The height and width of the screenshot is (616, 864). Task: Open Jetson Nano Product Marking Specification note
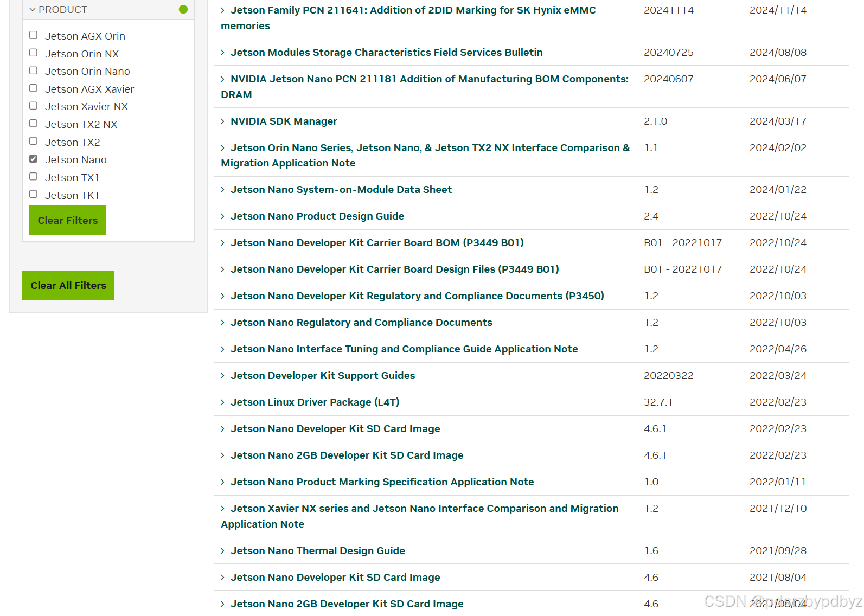pyautogui.click(x=382, y=482)
